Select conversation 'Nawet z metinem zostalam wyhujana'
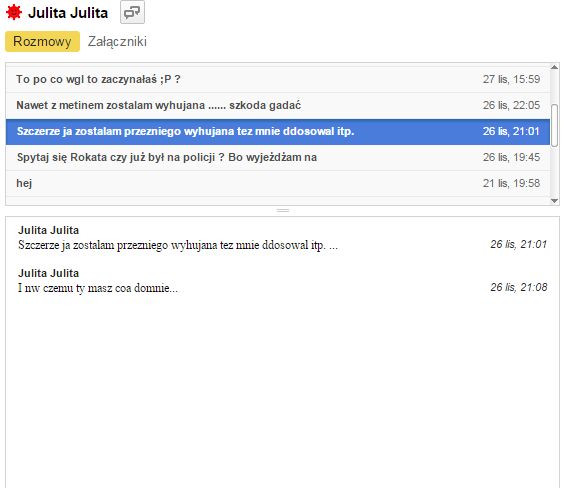 [x=278, y=105]
